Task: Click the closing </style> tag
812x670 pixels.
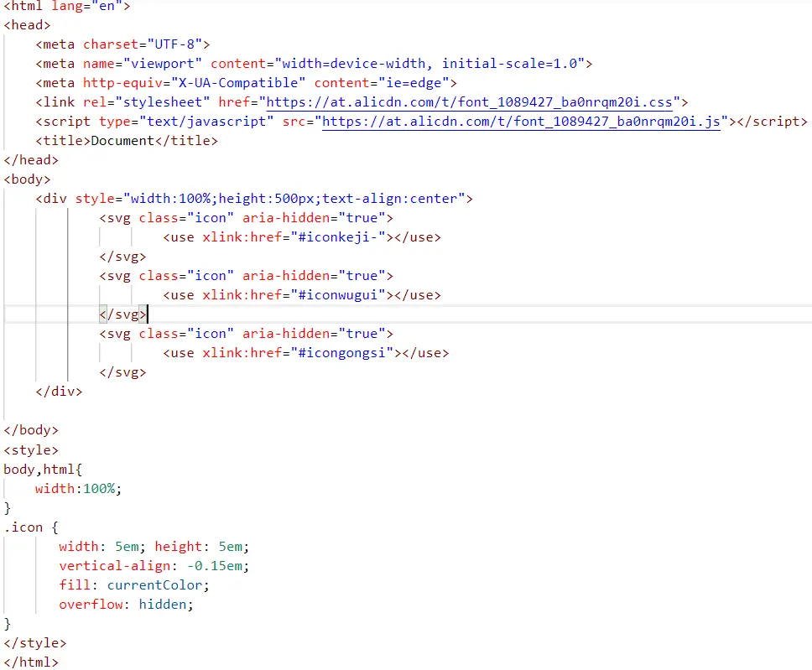Action: [x=35, y=643]
